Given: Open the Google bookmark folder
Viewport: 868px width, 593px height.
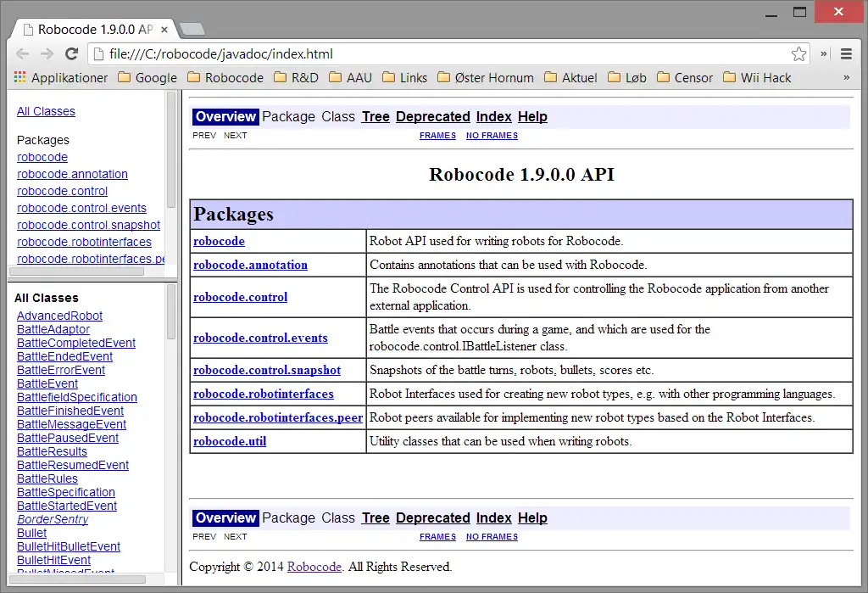Looking at the screenshot, I should (147, 77).
